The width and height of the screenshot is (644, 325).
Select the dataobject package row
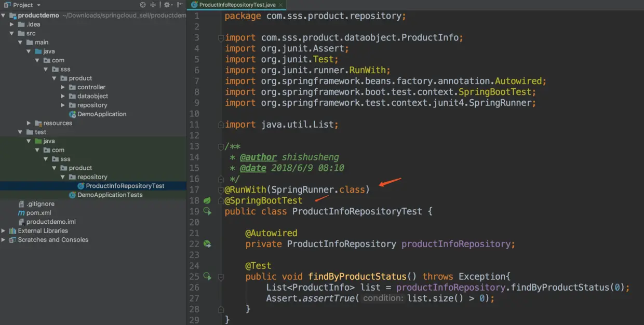point(93,96)
